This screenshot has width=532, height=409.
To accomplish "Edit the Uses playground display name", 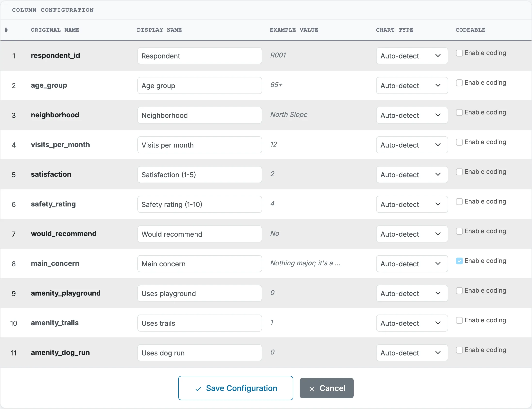I will (x=199, y=293).
